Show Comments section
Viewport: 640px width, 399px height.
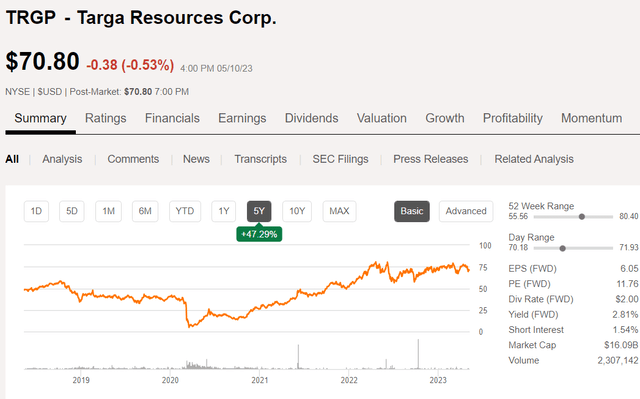click(133, 159)
